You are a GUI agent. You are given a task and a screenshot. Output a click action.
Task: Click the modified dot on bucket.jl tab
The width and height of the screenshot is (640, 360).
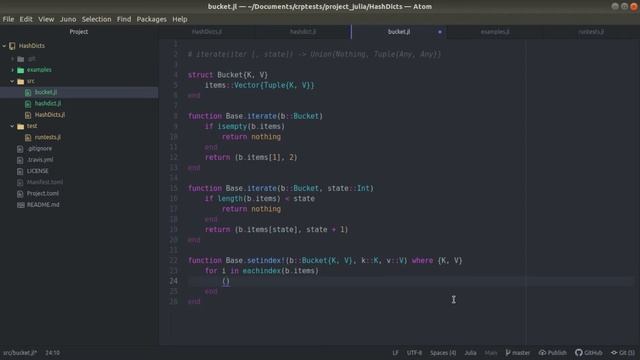click(x=440, y=32)
